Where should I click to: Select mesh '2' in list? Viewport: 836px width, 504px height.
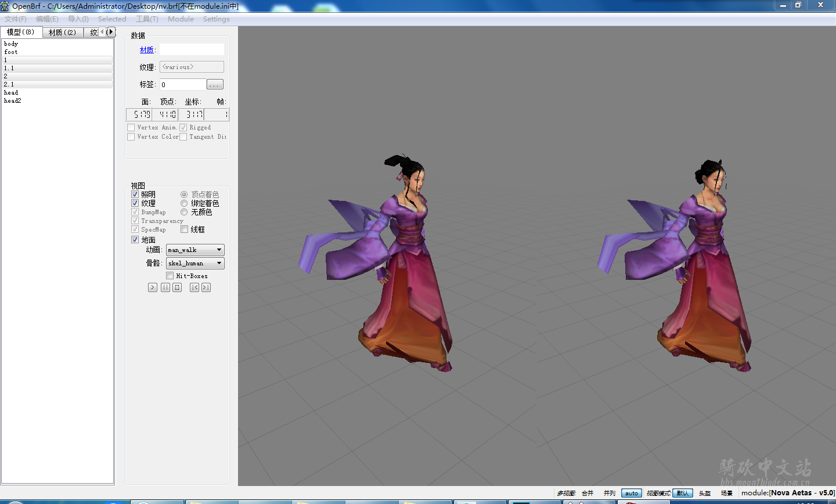point(57,76)
